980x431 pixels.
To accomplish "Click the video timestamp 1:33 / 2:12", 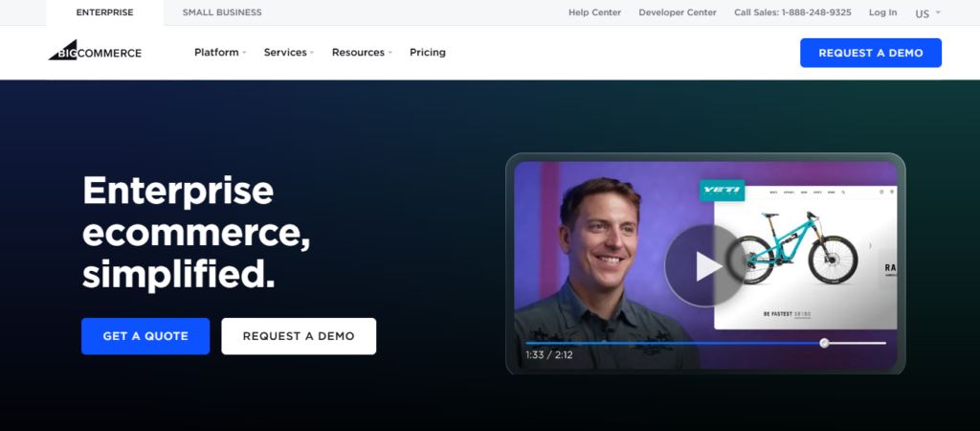I will (548, 355).
